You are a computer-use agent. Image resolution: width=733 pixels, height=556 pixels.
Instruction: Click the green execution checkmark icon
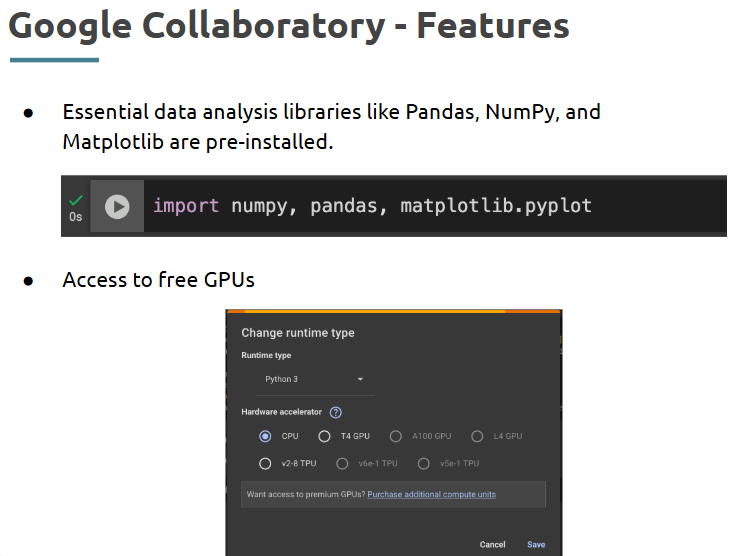[x=76, y=201]
